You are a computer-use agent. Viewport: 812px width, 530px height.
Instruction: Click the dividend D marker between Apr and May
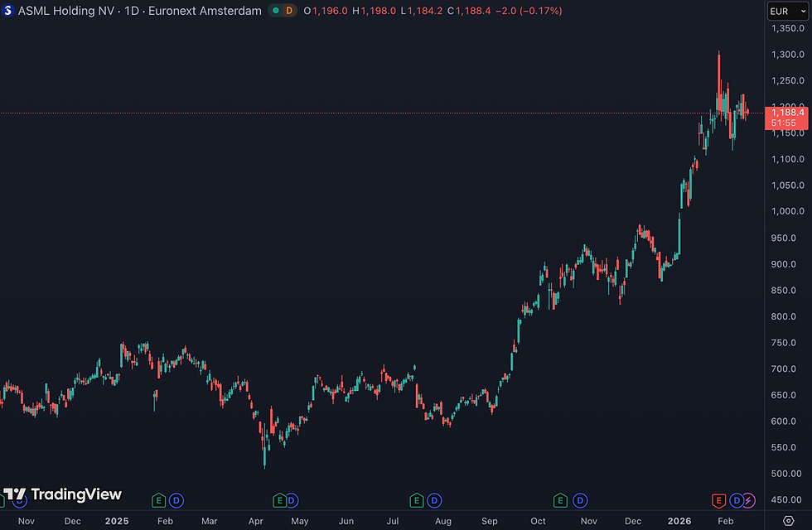pyautogui.click(x=292, y=500)
